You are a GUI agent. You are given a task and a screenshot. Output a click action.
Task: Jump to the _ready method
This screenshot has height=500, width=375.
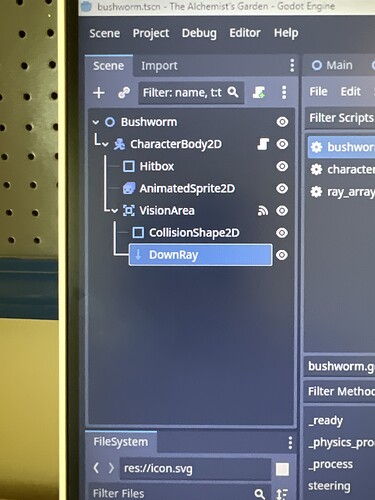coord(325,421)
